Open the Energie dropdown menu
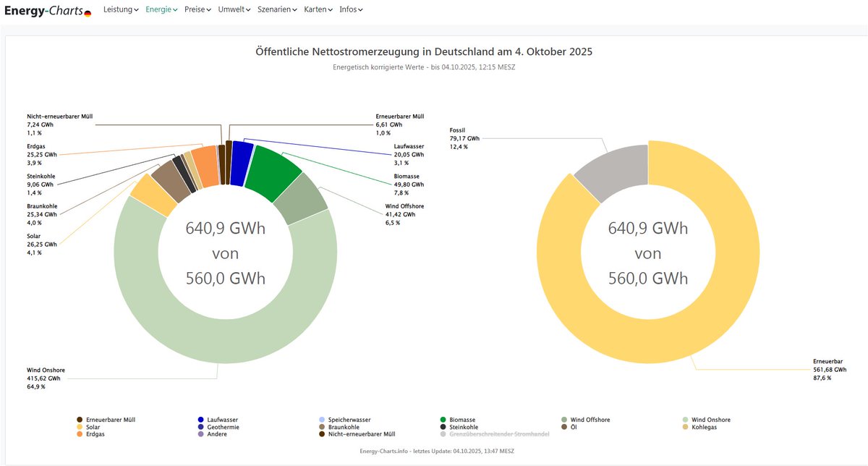868x466 pixels. point(161,9)
